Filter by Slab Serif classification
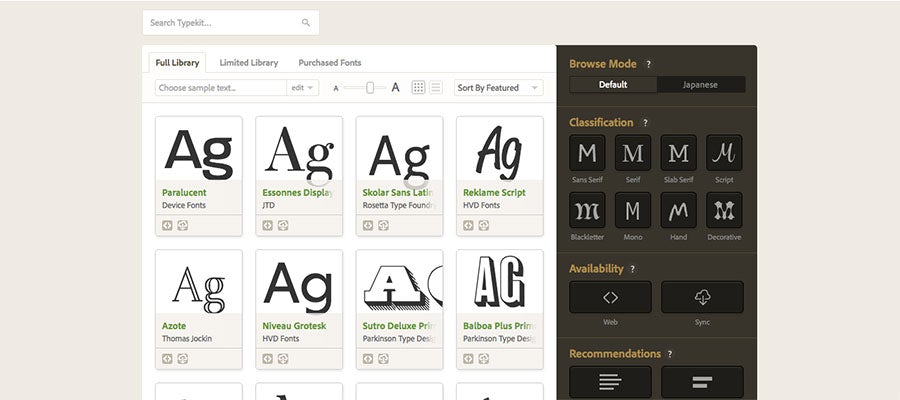Viewport: 900px width, 400px height. 678,153
